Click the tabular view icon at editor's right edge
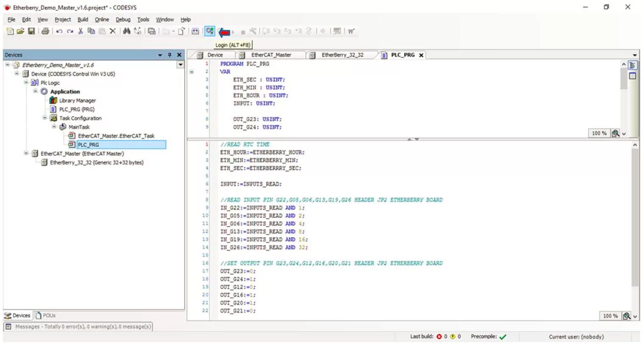Image resolution: width=644 pixels, height=345 pixels. pyautogui.click(x=632, y=76)
